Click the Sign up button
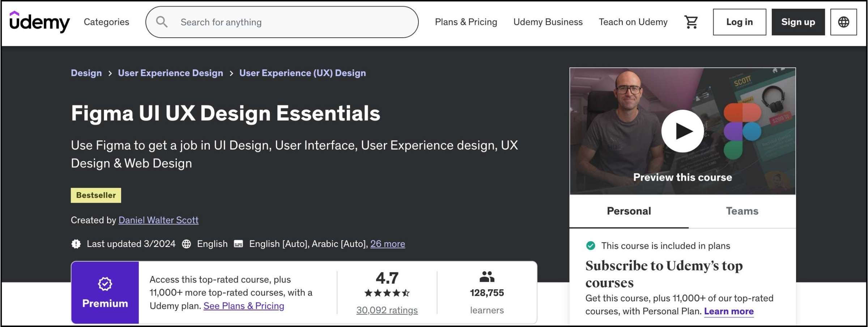Viewport: 868px width, 327px height. [x=798, y=22]
